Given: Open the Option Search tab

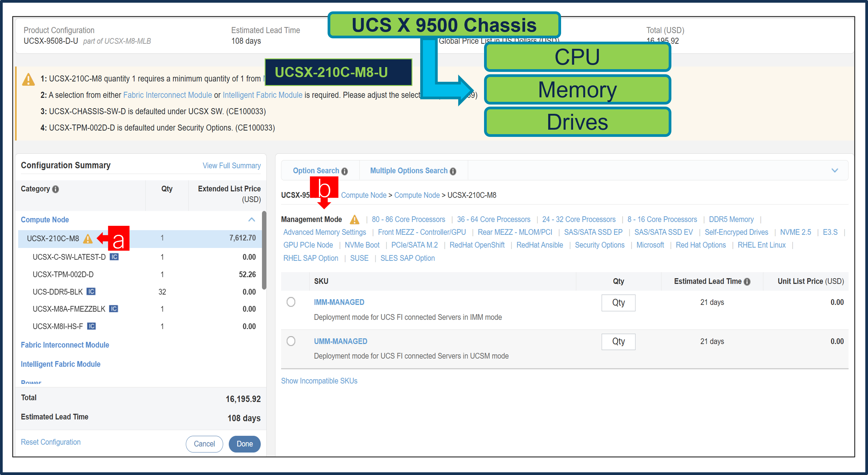Looking at the screenshot, I should coord(316,171).
